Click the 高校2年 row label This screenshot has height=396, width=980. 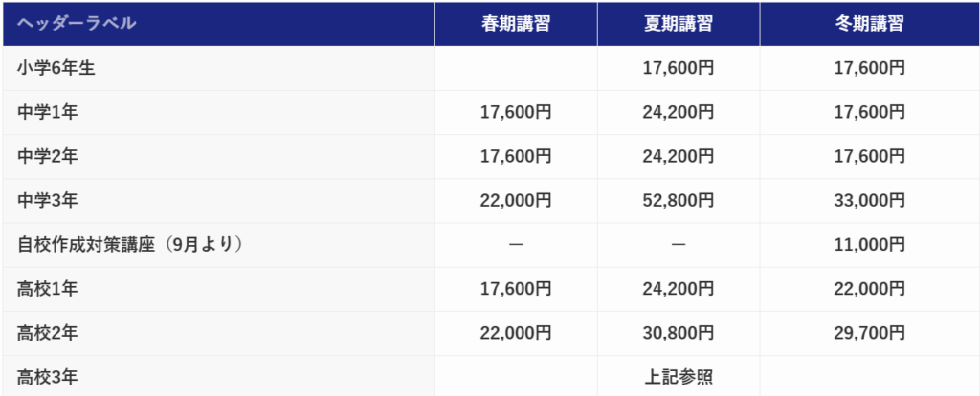pos(47,333)
